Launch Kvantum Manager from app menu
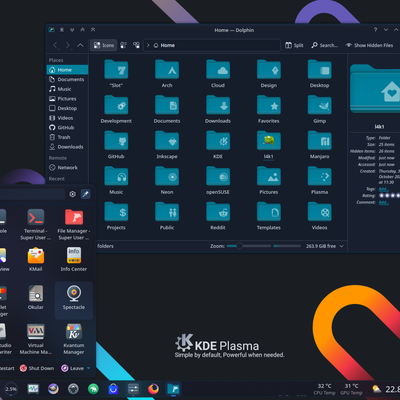400x400 pixels. [x=74, y=339]
